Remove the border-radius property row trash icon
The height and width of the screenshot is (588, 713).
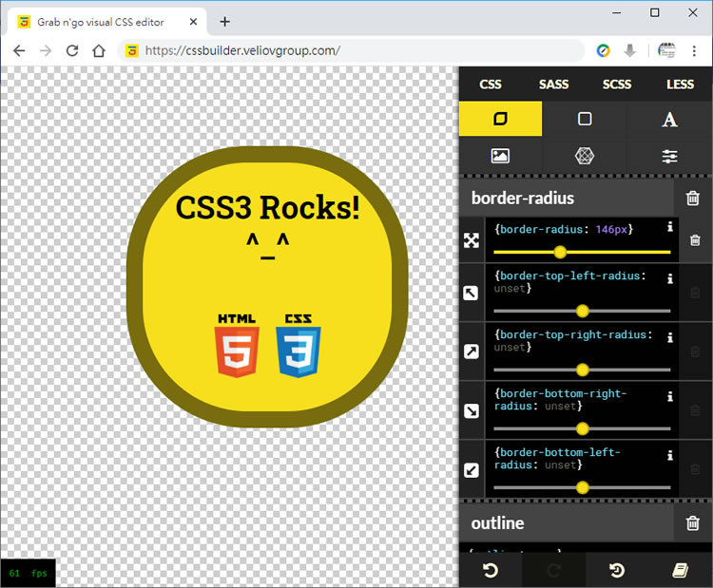click(695, 240)
